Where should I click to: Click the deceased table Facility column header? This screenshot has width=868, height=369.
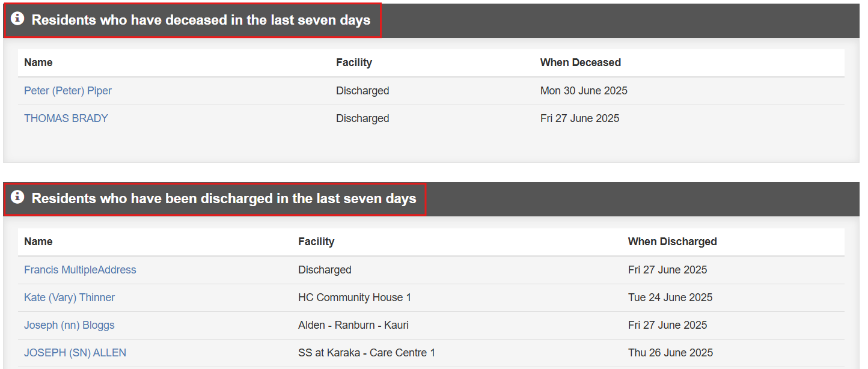[354, 63]
